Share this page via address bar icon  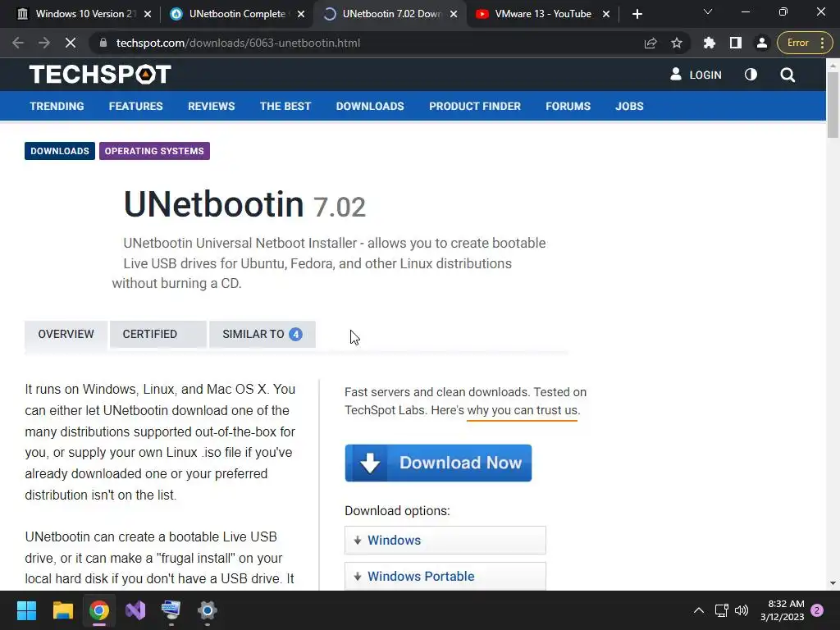651,43
